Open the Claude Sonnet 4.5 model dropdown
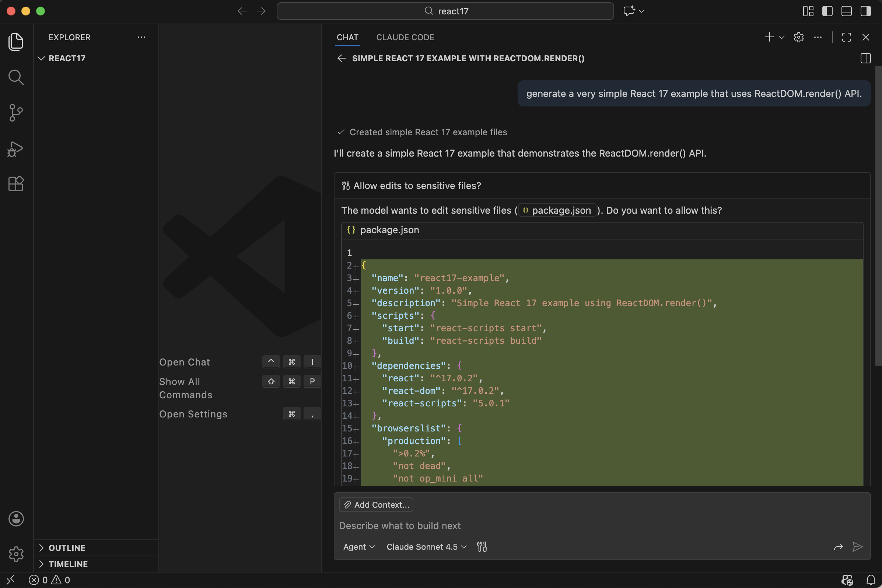 click(426, 546)
